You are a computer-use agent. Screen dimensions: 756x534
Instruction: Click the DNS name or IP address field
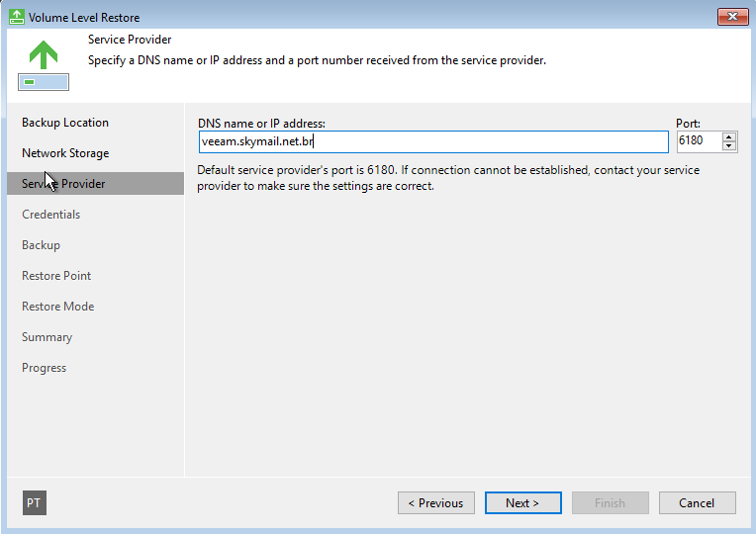pyautogui.click(x=433, y=141)
